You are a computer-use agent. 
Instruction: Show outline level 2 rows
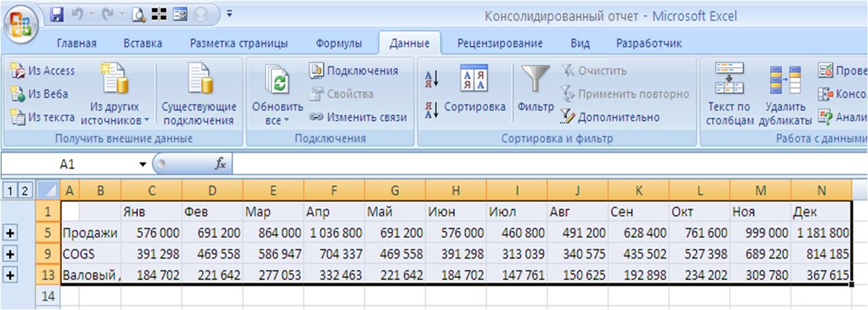(26, 190)
